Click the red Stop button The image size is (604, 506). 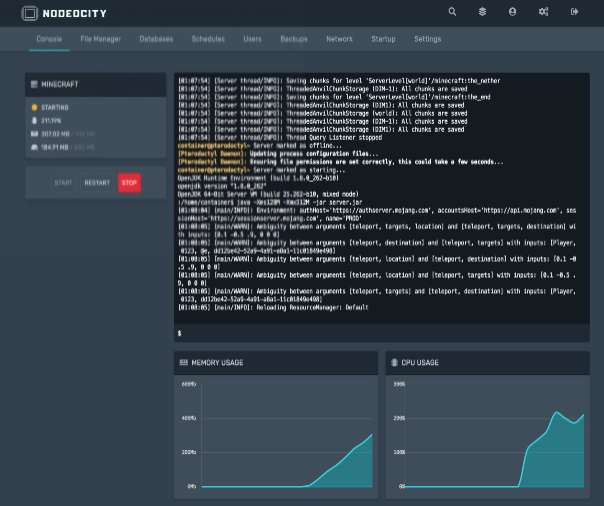pyautogui.click(x=129, y=183)
